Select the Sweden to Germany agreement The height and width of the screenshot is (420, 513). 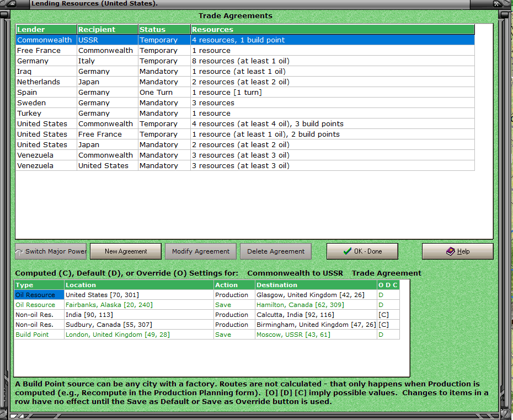[245, 103]
